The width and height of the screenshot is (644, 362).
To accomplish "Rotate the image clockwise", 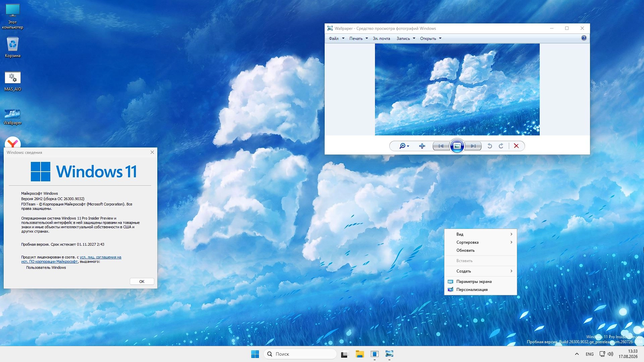I will click(x=501, y=146).
